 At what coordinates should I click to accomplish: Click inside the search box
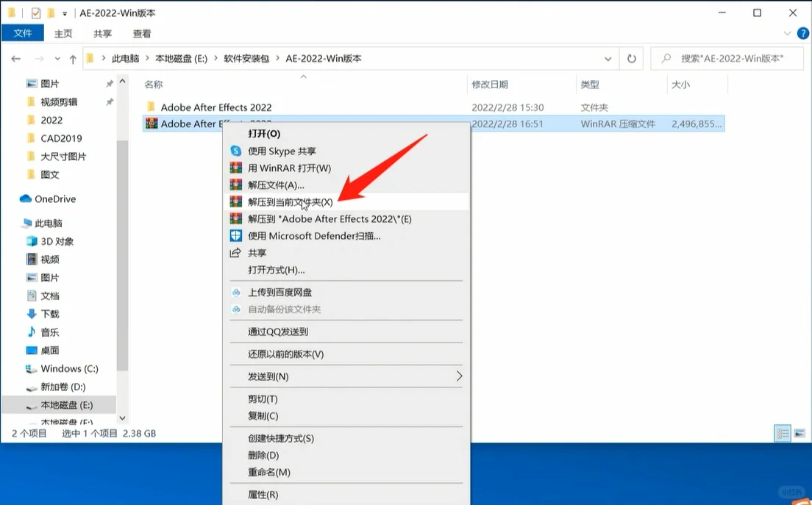728,58
